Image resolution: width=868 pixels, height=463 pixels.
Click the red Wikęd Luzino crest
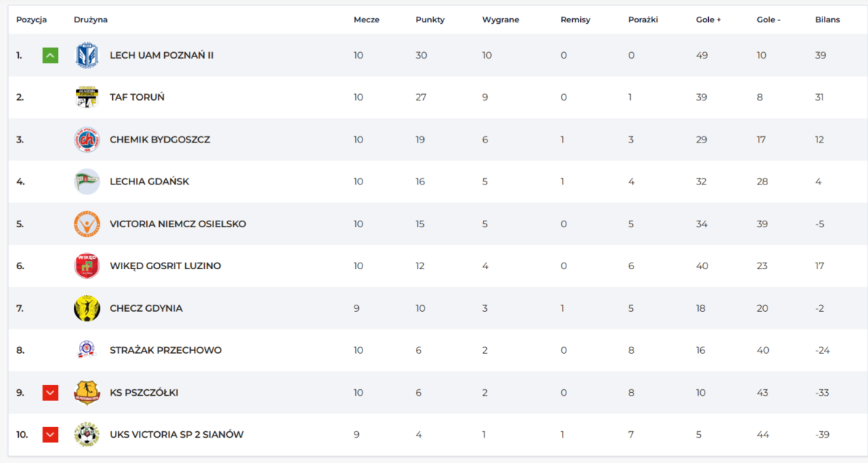tap(87, 266)
